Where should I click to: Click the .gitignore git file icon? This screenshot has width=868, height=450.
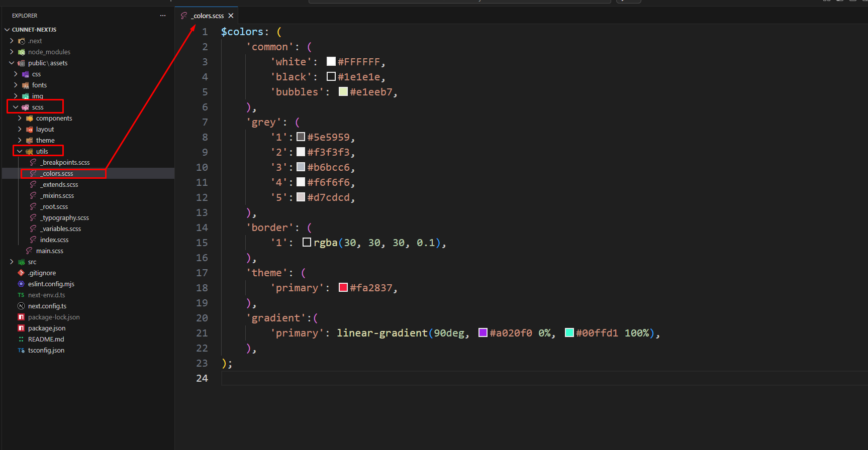tap(21, 273)
